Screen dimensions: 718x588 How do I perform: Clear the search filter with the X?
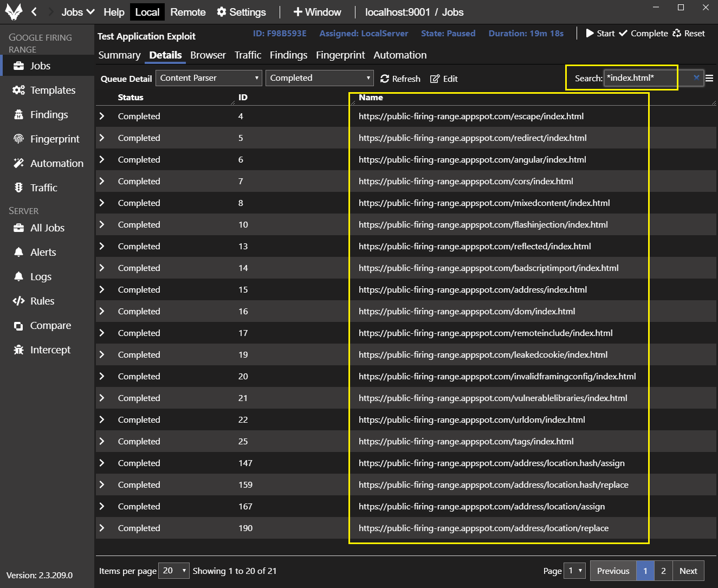(x=696, y=78)
